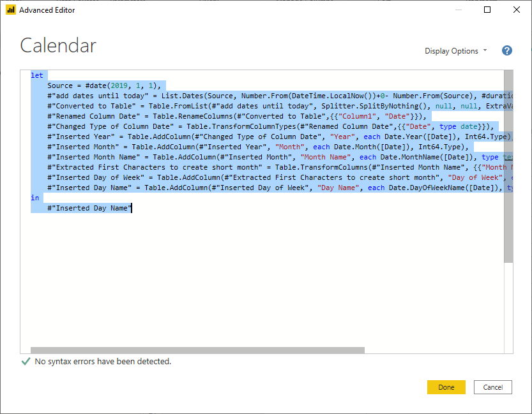532x414 pixels.
Task: Click the '#"Renamed Column Date"' code line
Action: click(x=237, y=116)
